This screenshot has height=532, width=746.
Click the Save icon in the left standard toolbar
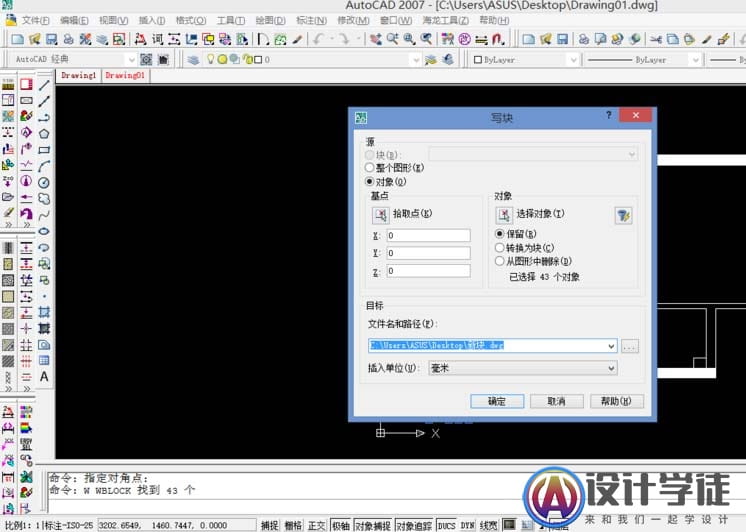pos(51,39)
